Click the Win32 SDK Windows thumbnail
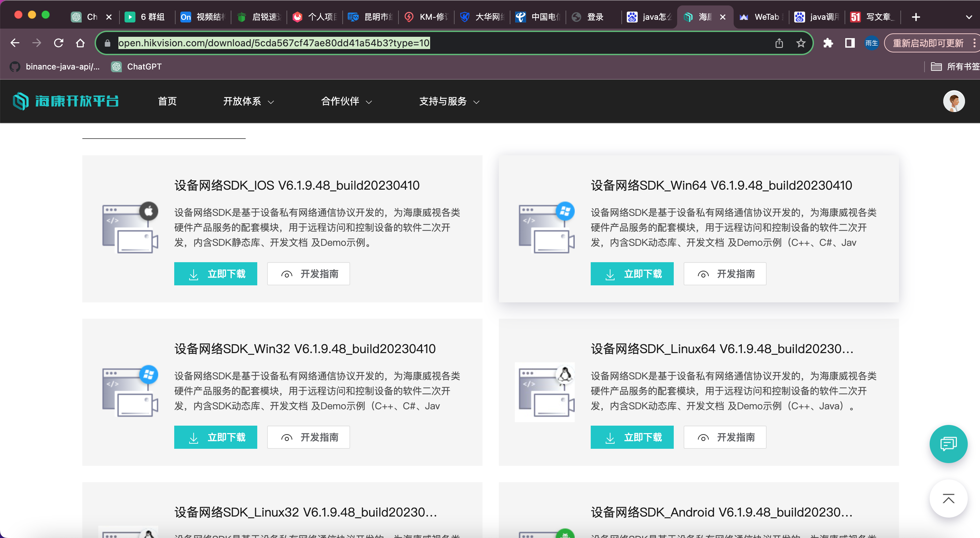 (130, 391)
